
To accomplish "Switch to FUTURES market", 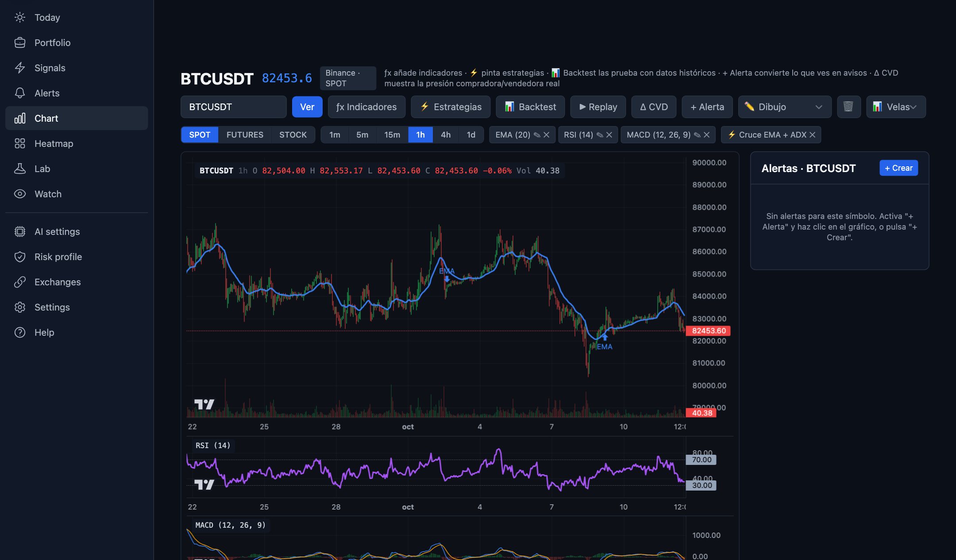I will (x=245, y=135).
